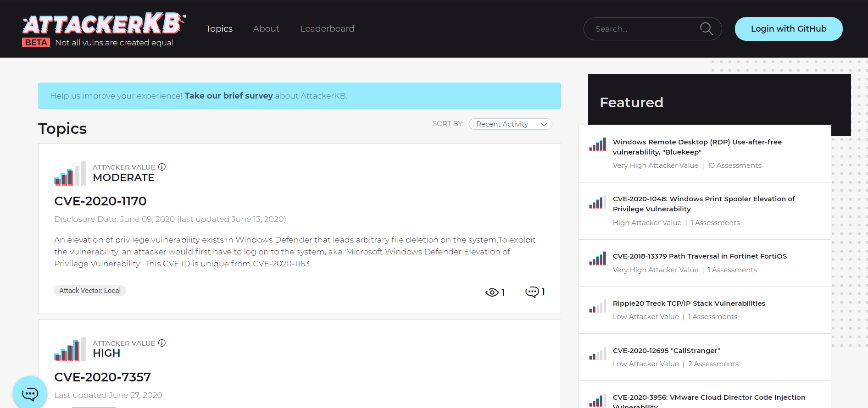This screenshot has width=868, height=408.
Task: Click the info icon beside MODERATE attacker value
Action: tap(162, 167)
